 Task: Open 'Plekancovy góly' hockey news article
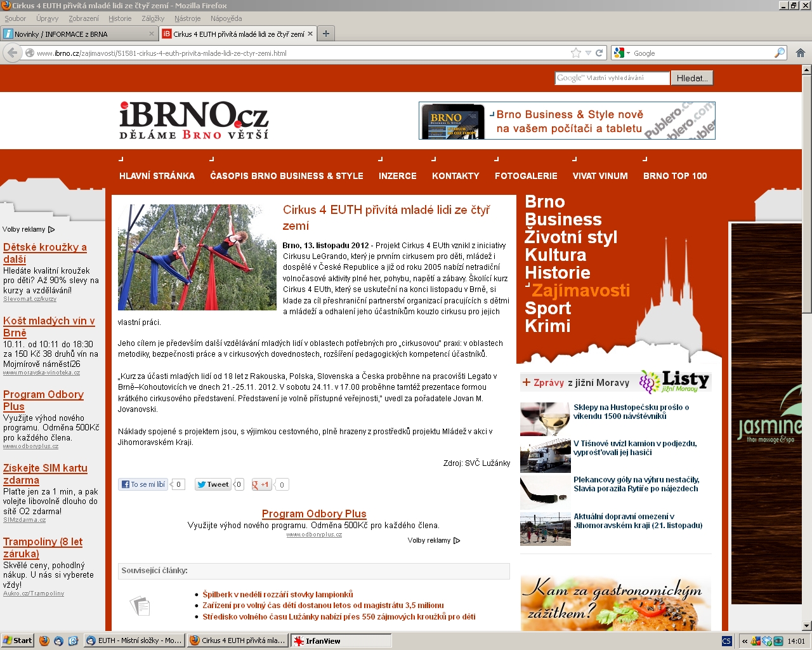pos(636,484)
